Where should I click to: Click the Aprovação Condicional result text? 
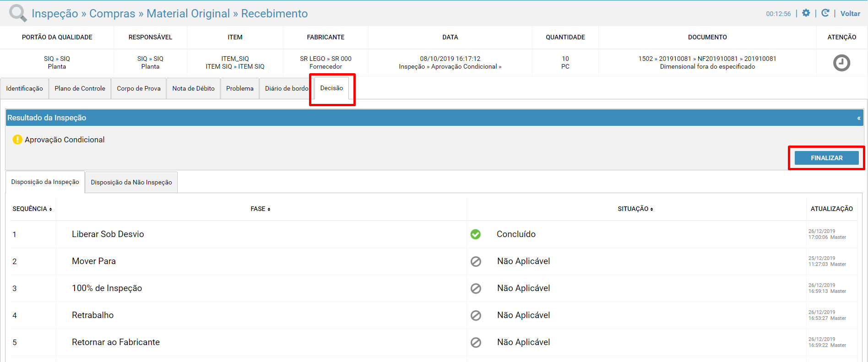[x=65, y=140]
